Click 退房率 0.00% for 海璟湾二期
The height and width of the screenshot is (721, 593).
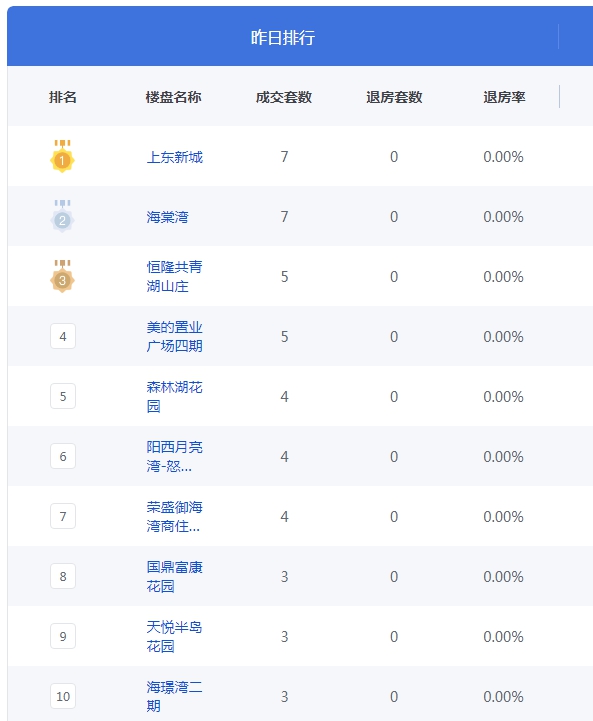click(x=503, y=697)
